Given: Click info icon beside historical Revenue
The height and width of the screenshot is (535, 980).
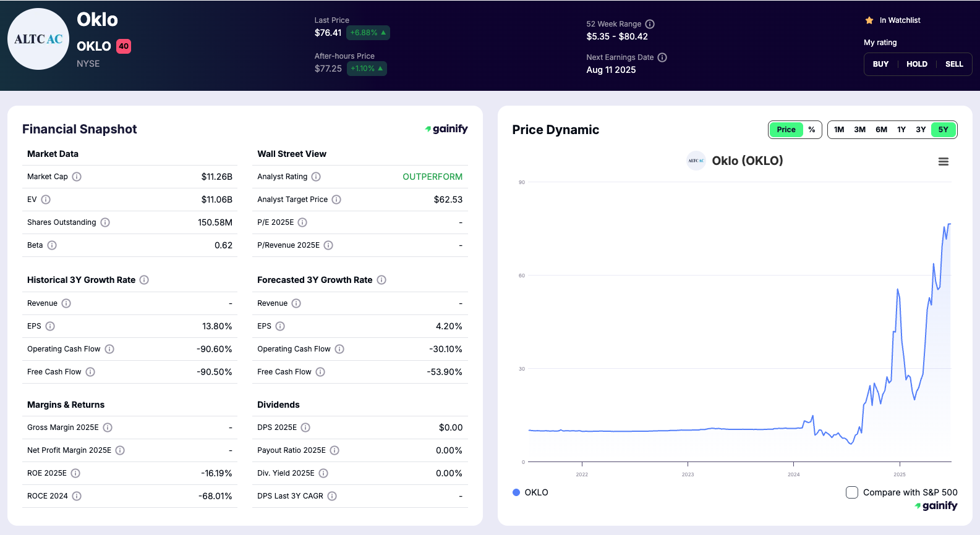Looking at the screenshot, I should pos(66,303).
